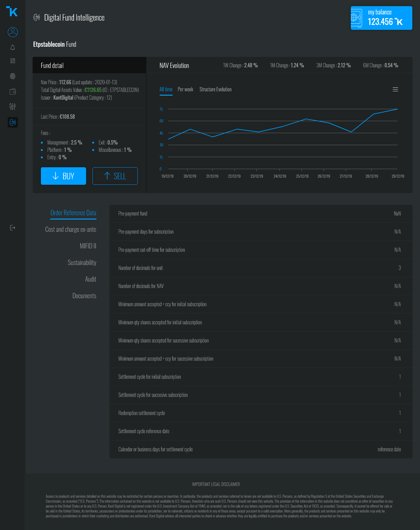Click the Nav Price 112.66 text
The width and height of the screenshot is (420, 530).
[x=56, y=82]
